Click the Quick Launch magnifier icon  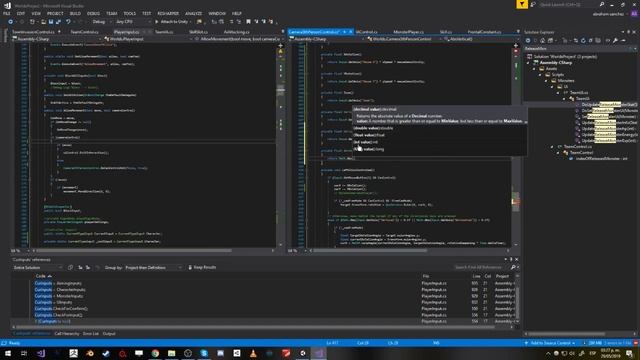(x=602, y=4)
